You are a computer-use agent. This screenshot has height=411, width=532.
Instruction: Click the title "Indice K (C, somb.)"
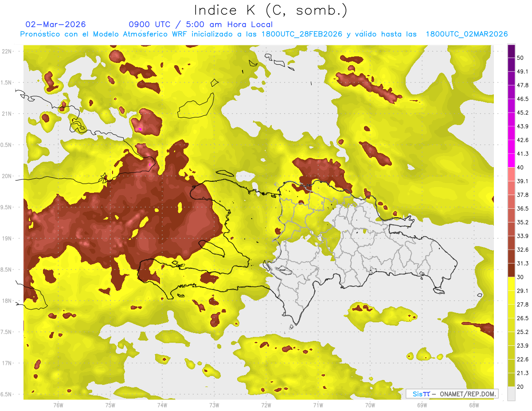pyautogui.click(x=271, y=11)
